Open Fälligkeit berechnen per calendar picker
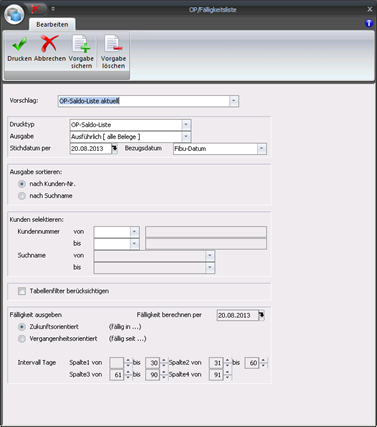The width and height of the screenshot is (377, 427). tap(262, 315)
